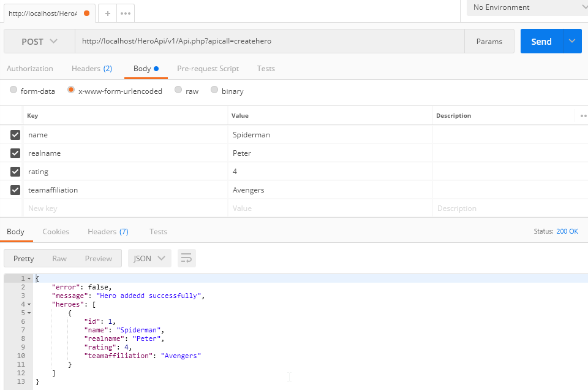The width and height of the screenshot is (588, 390).
Task: Select the raw body type option
Action: pos(178,90)
